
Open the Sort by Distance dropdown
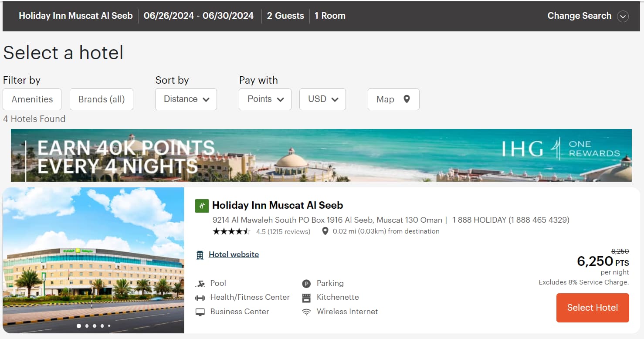186,99
